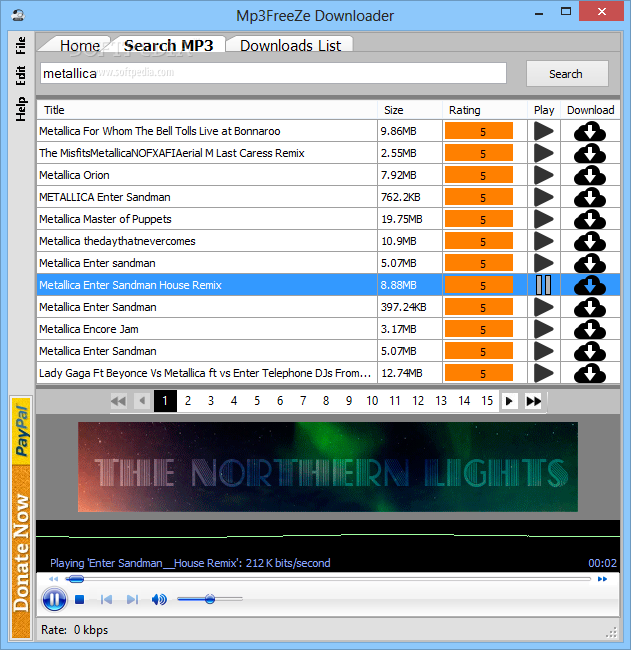Download the Lady Gaga Ft Beyonce track
Image resolution: width=631 pixels, height=650 pixels.
tap(590, 373)
